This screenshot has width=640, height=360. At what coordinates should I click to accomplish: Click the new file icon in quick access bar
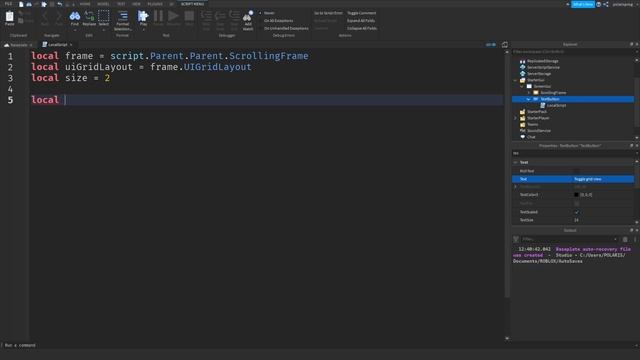[21, 4]
